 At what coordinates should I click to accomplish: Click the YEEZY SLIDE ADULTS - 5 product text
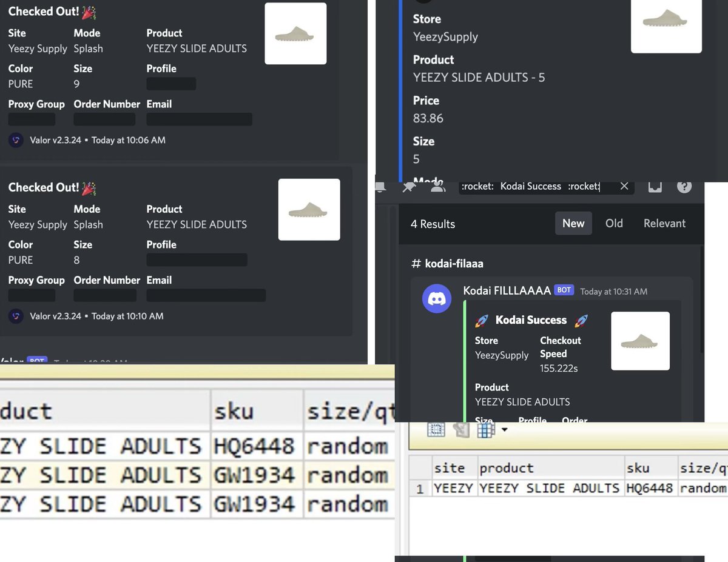click(x=479, y=78)
